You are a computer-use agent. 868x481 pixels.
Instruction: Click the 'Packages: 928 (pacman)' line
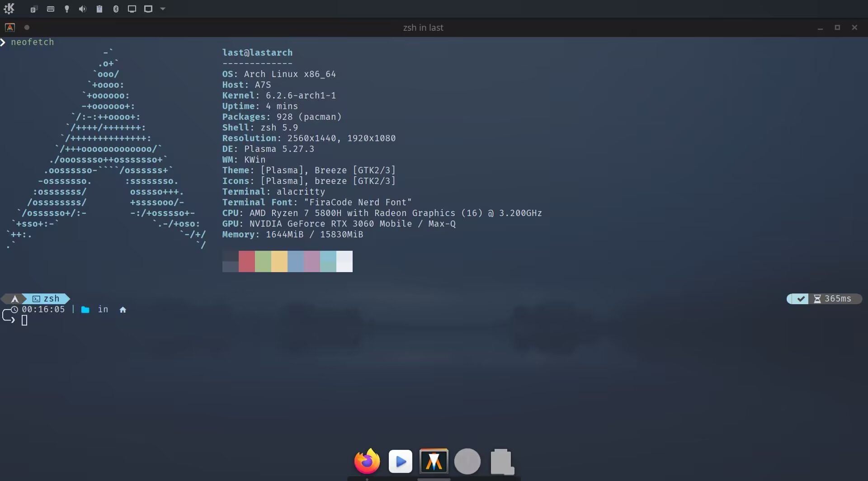point(282,117)
